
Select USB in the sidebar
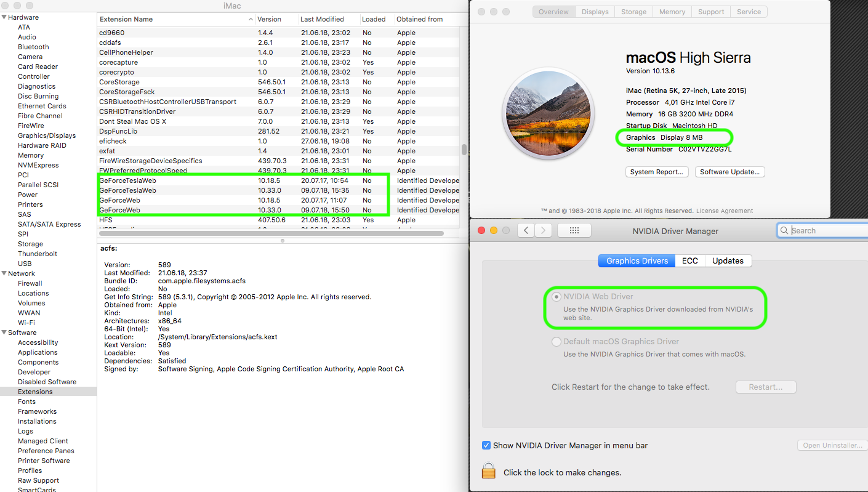coord(25,264)
